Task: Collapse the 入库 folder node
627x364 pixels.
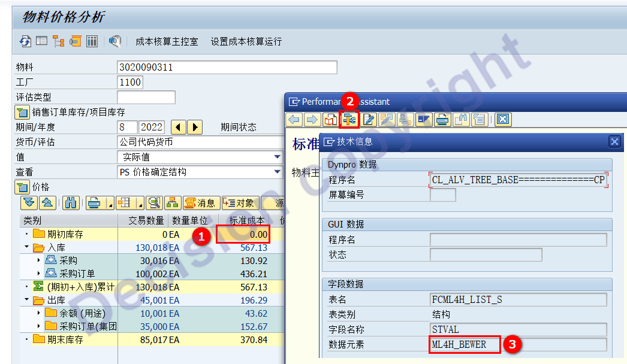Action: (26, 247)
